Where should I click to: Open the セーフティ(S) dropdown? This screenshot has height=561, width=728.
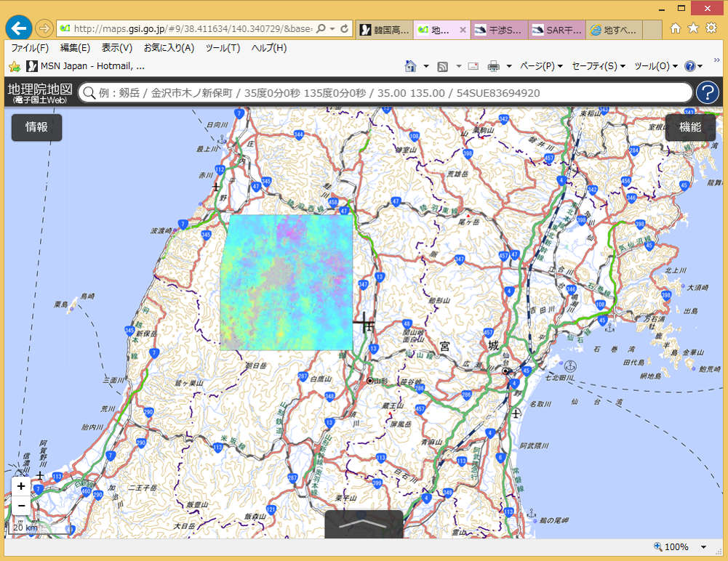pyautogui.click(x=599, y=66)
